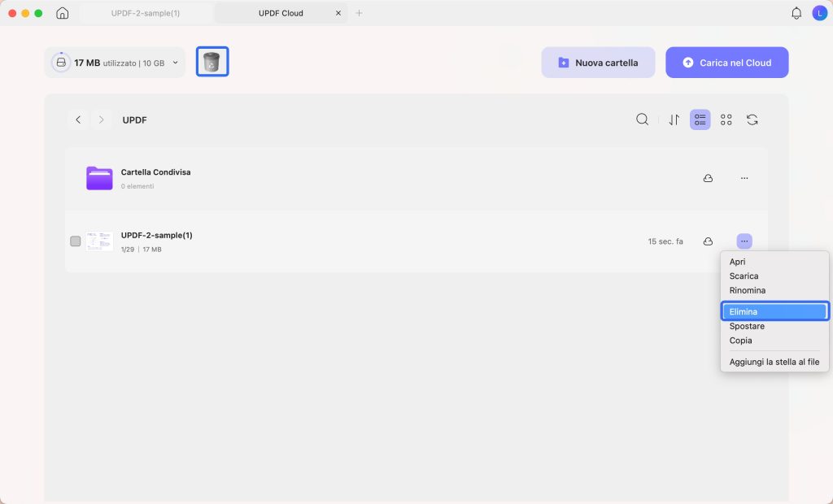833x504 pixels.
Task: Switch to grid view
Action: point(726,119)
